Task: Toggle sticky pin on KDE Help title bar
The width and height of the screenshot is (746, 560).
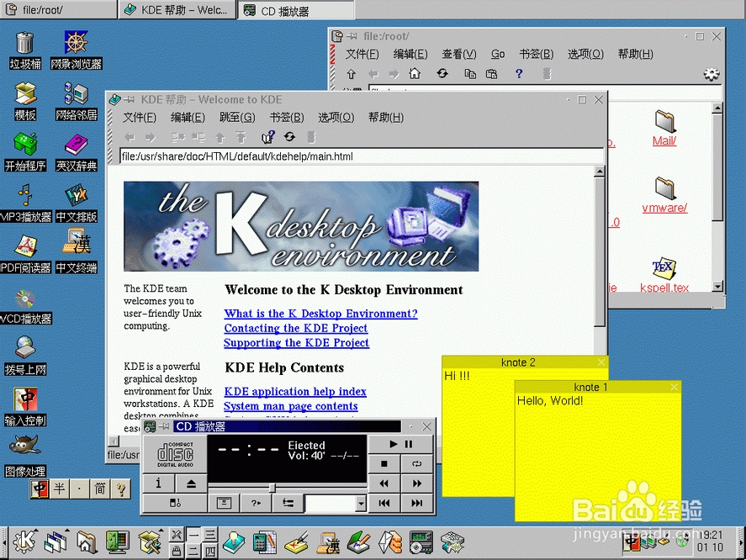Action: coord(129,99)
